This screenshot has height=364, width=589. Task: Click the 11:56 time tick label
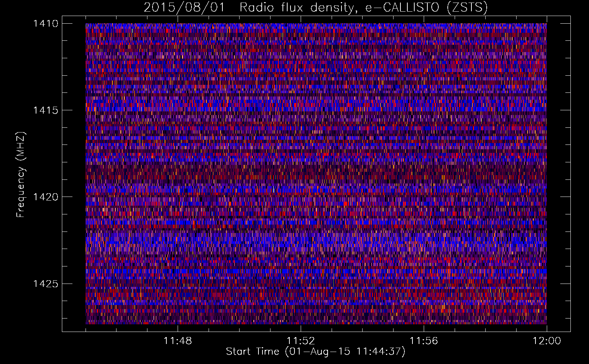(424, 341)
